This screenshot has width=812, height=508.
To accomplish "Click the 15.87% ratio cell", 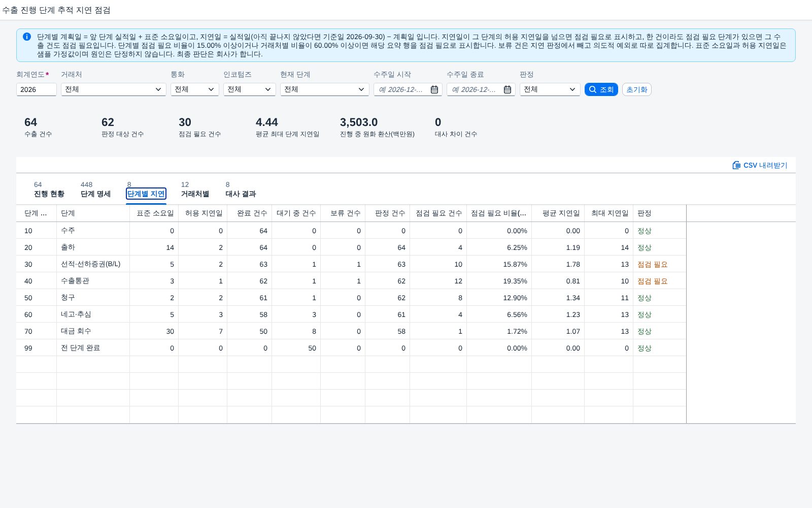I will coord(499,264).
